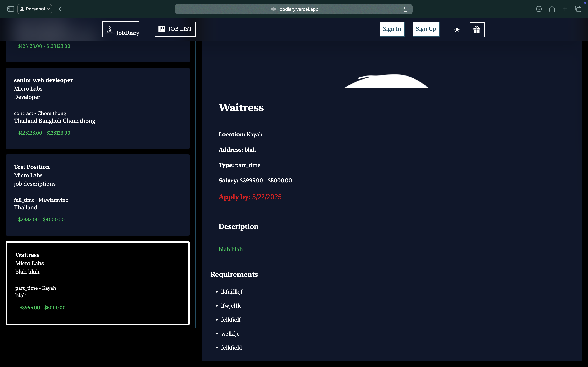Click the Safari downloads icon
Viewport: 588px width, 367px height.
[x=539, y=9]
